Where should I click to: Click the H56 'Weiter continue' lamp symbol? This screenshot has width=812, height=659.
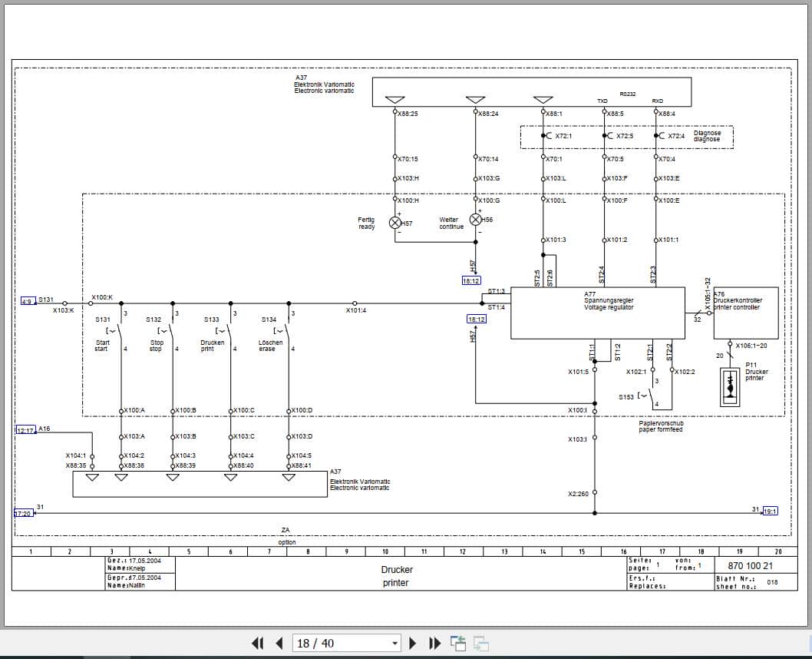pos(475,220)
